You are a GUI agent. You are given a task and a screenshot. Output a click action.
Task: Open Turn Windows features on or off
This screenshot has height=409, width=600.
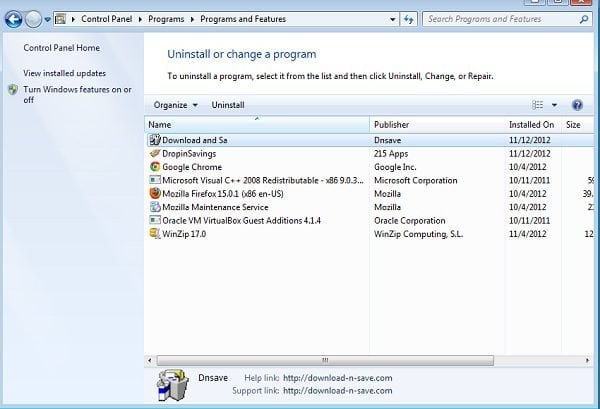pyautogui.click(x=77, y=95)
